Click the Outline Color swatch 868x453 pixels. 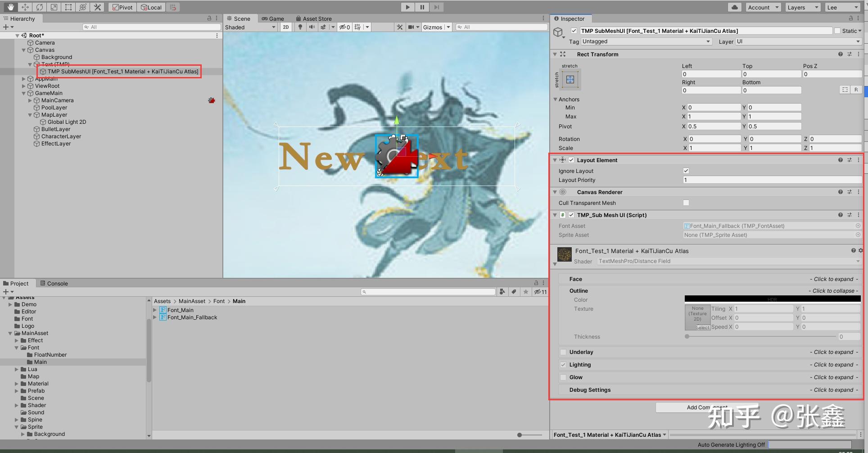click(x=773, y=299)
